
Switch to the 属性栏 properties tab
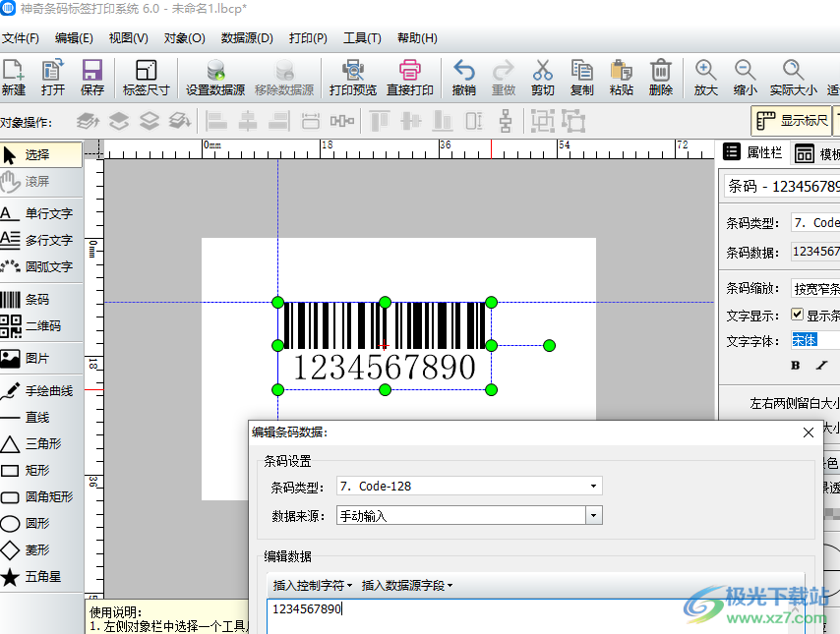[752, 152]
